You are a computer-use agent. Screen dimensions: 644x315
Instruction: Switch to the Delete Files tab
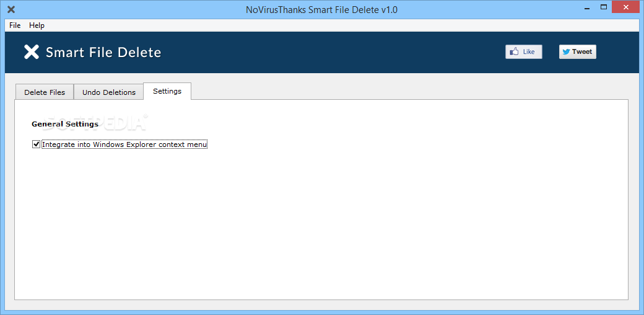(x=45, y=92)
